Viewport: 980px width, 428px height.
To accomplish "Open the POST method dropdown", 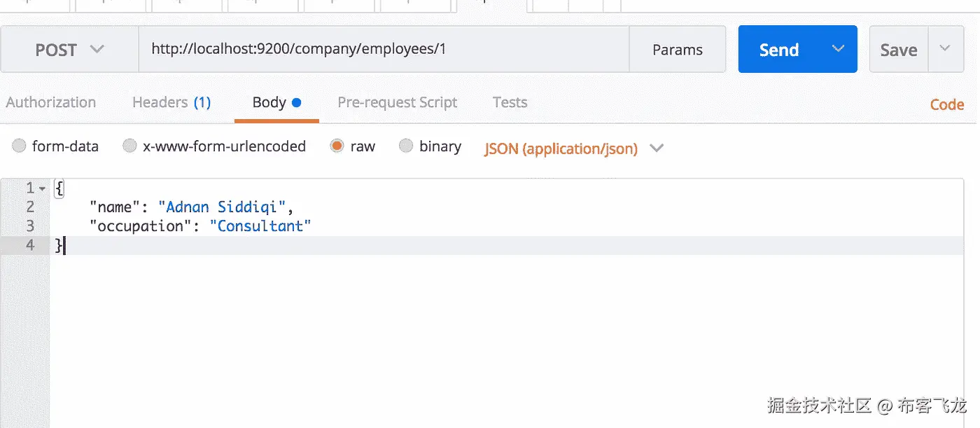I will pos(69,50).
